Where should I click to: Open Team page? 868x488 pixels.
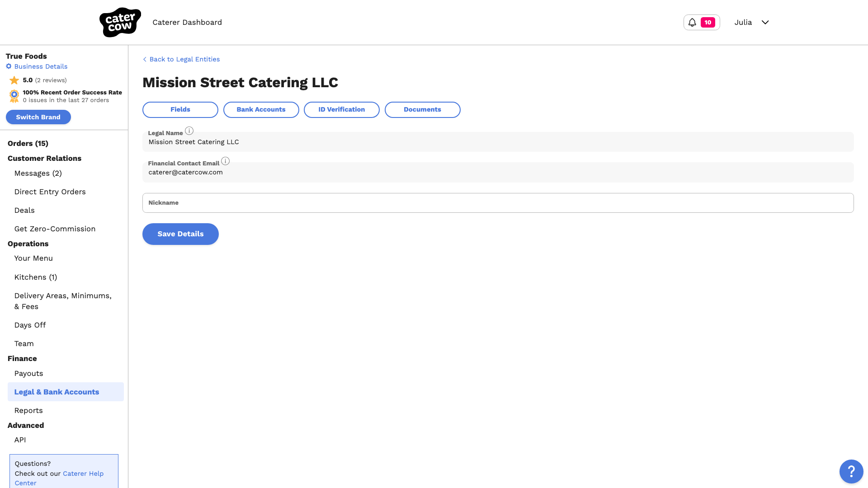(x=24, y=344)
